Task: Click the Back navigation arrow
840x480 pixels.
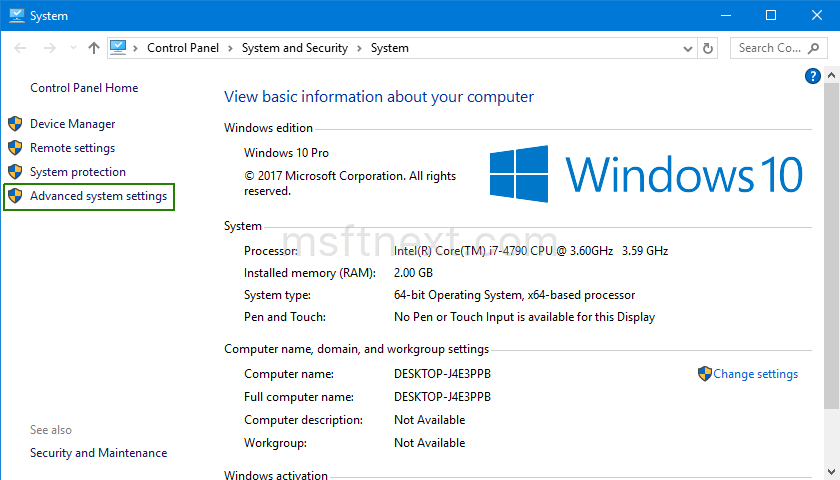Action: [x=20, y=48]
